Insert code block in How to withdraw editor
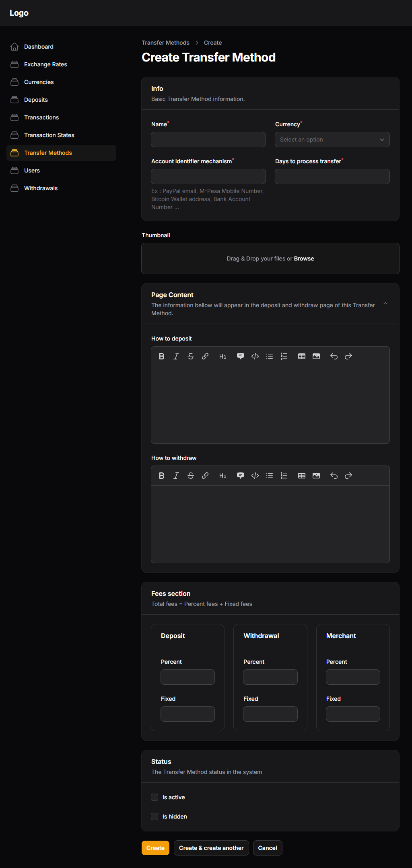Screen dimensions: 412x868 point(255,476)
